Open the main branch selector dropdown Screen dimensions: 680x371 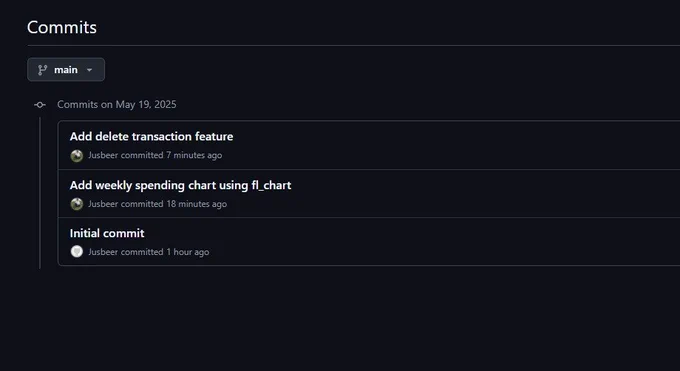click(66, 69)
